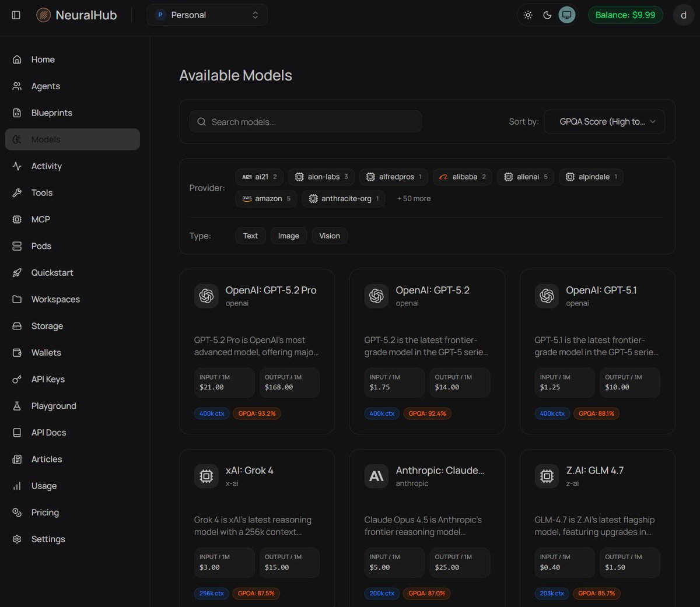
Task: Click the Playground flask icon
Action: 17,406
